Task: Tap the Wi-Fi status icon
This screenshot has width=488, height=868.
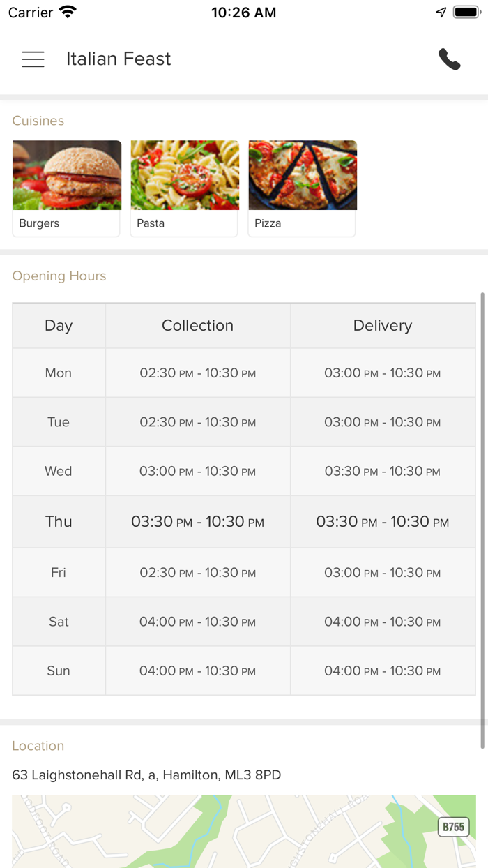Action: [68, 13]
